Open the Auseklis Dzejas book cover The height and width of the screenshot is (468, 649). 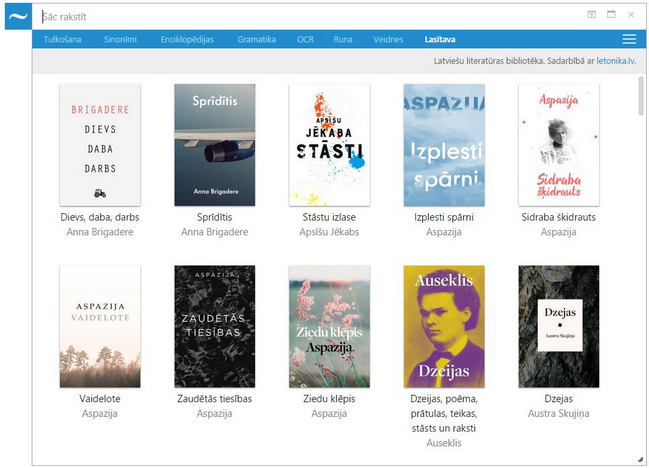[x=444, y=326]
